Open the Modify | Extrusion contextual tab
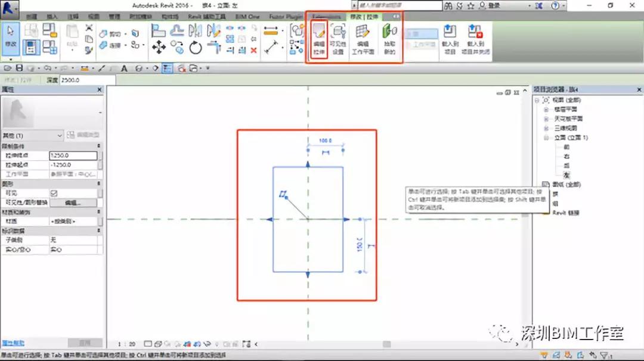 click(364, 17)
